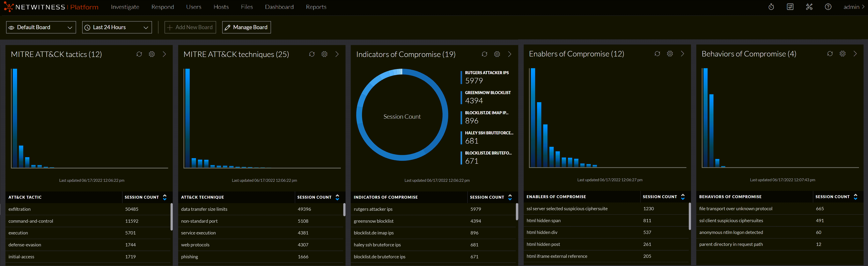
Task: Open Enablers of Compromise settings gear
Action: pyautogui.click(x=670, y=54)
